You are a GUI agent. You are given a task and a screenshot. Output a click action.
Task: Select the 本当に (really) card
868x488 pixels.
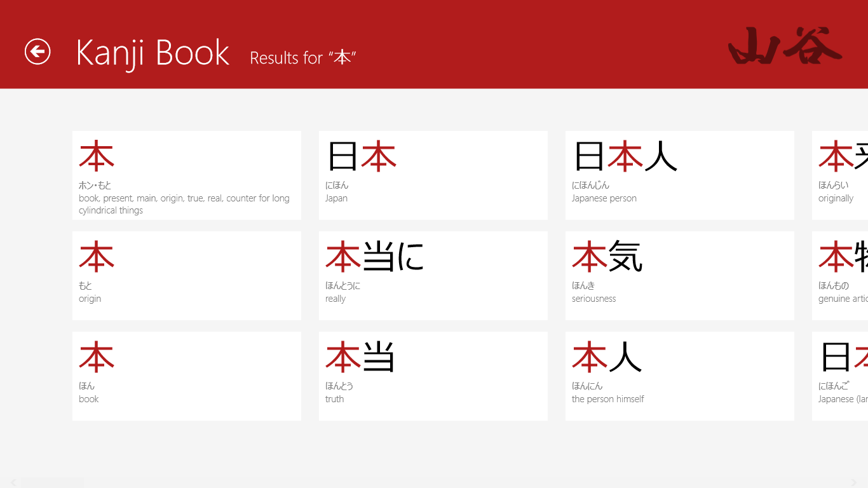[x=433, y=276]
